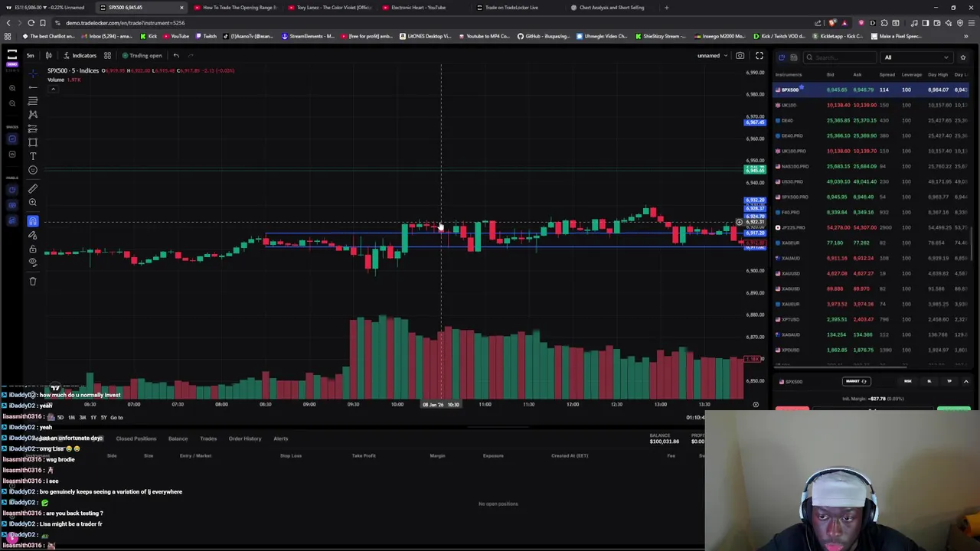Open the Closed Positions tab
This screenshot has width=980, height=551.
point(136,439)
